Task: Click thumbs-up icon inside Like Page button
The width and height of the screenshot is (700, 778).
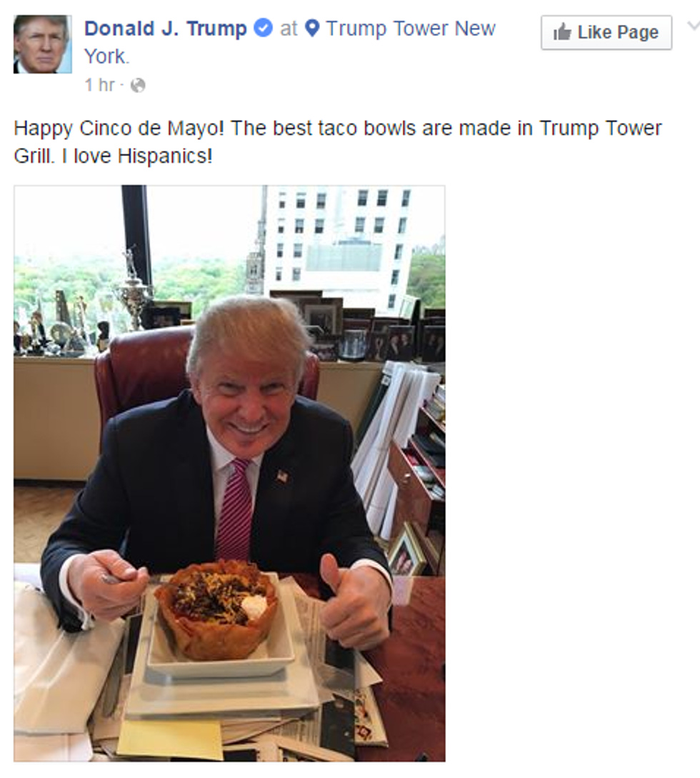Action: pos(562,32)
